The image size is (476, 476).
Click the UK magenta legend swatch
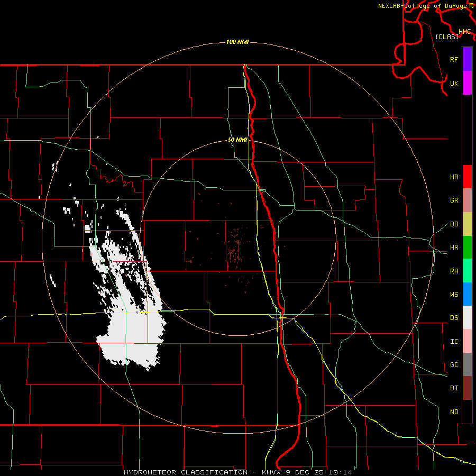point(467,83)
